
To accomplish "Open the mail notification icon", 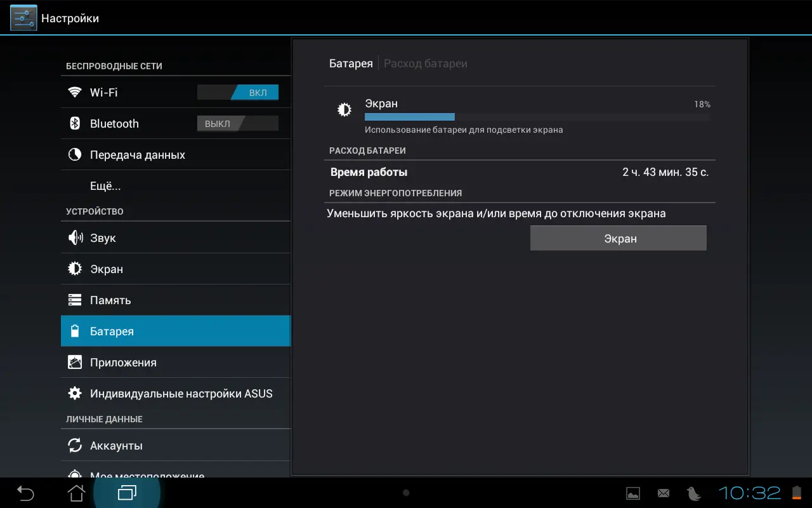I will point(664,493).
